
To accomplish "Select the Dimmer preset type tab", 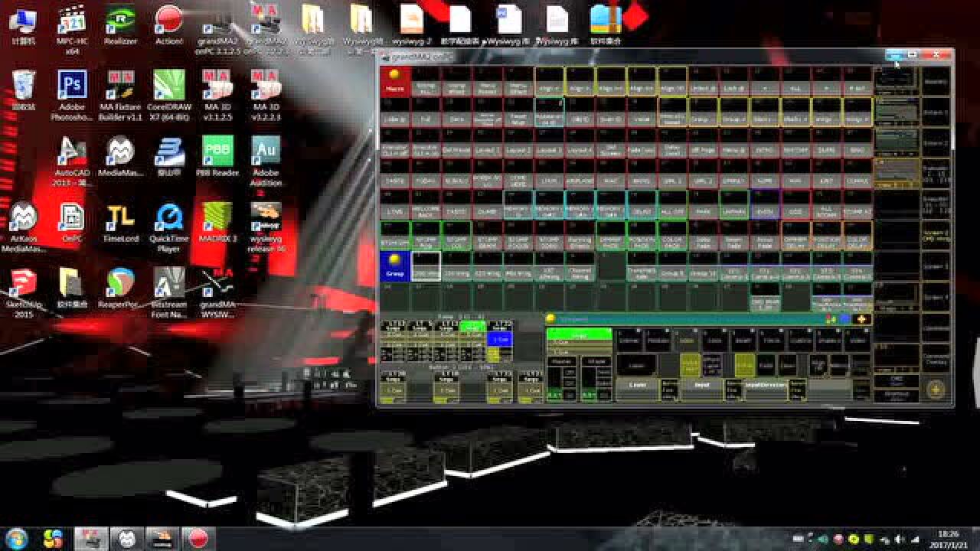I will tap(629, 340).
